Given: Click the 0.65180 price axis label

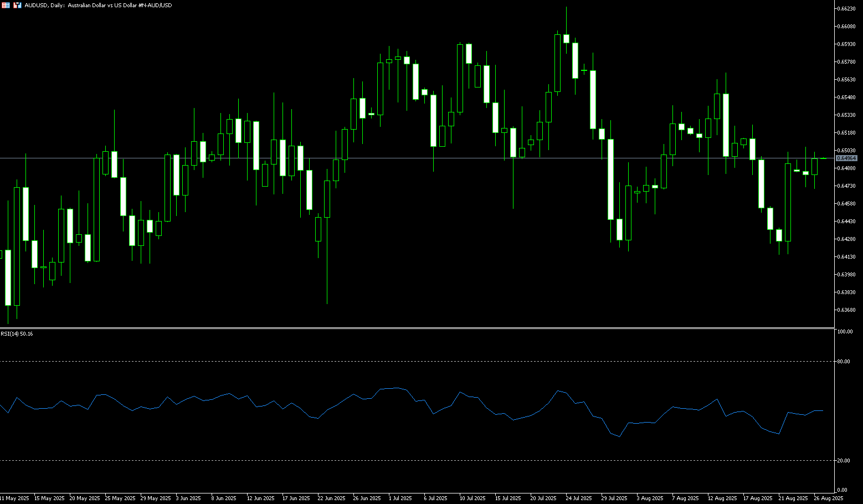Looking at the screenshot, I should coord(847,133).
